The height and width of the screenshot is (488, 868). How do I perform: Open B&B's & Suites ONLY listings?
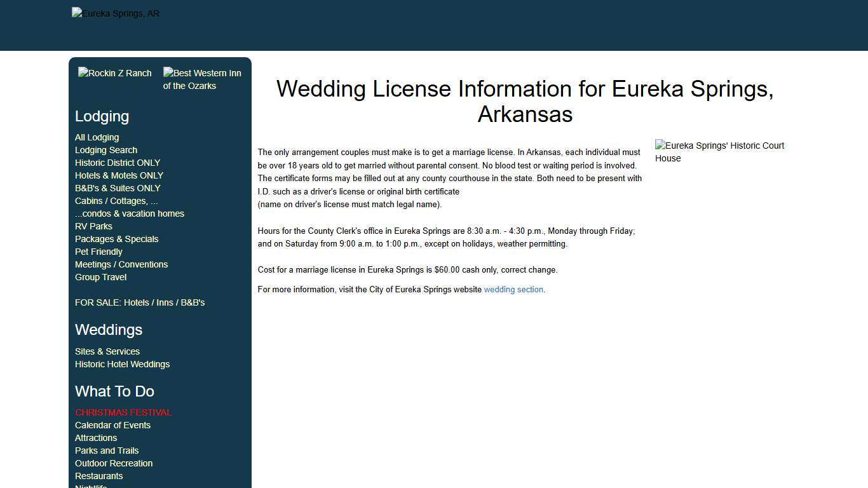pyautogui.click(x=118, y=188)
